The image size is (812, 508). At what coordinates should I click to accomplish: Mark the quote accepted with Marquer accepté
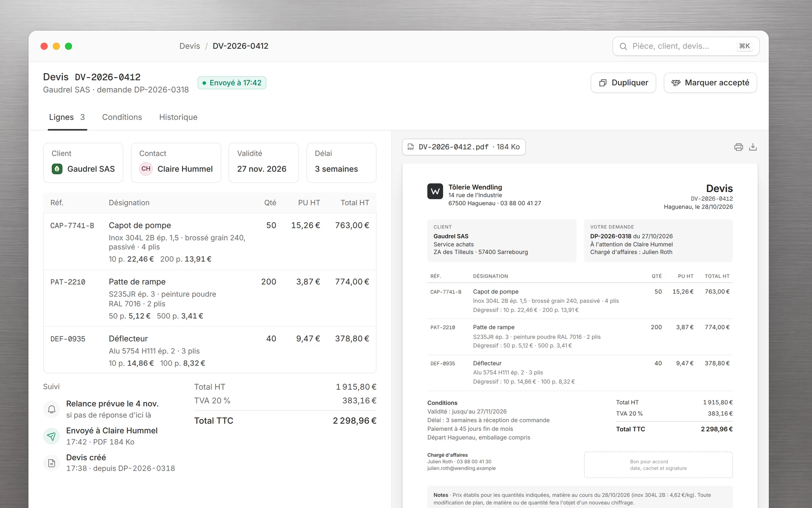point(710,83)
